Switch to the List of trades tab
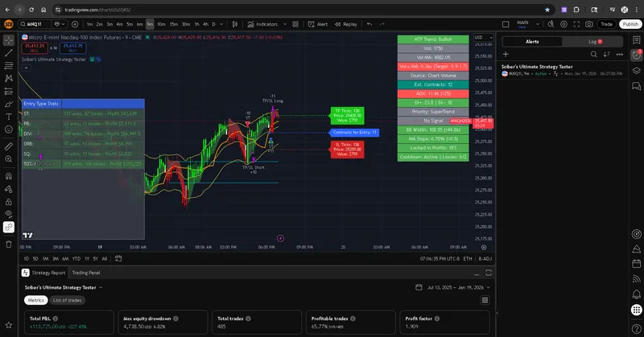This screenshot has height=337, width=644. pos(67,300)
